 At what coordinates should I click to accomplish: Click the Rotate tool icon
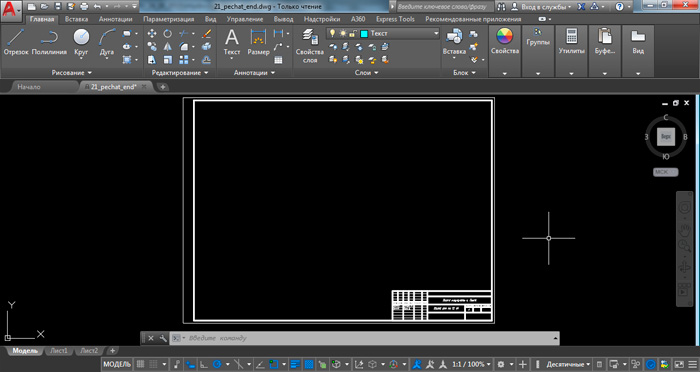coord(167,33)
